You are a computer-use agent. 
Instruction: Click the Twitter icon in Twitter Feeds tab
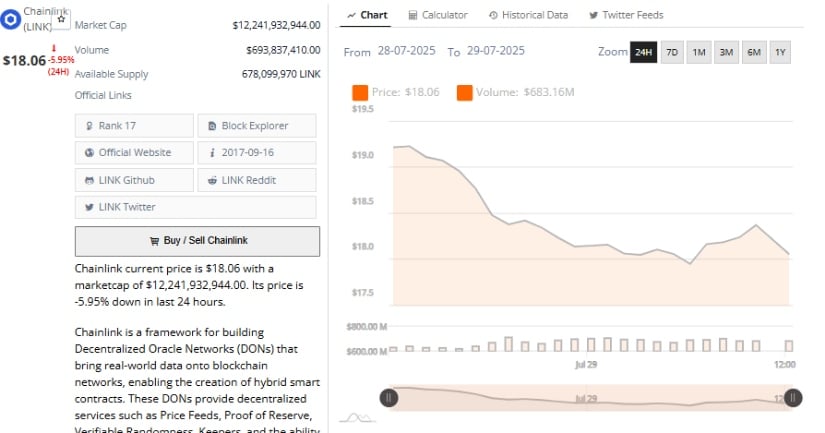(593, 15)
